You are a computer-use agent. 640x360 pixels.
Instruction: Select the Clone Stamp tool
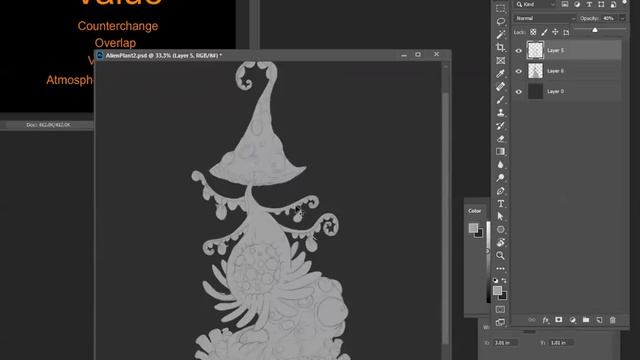pyautogui.click(x=500, y=113)
